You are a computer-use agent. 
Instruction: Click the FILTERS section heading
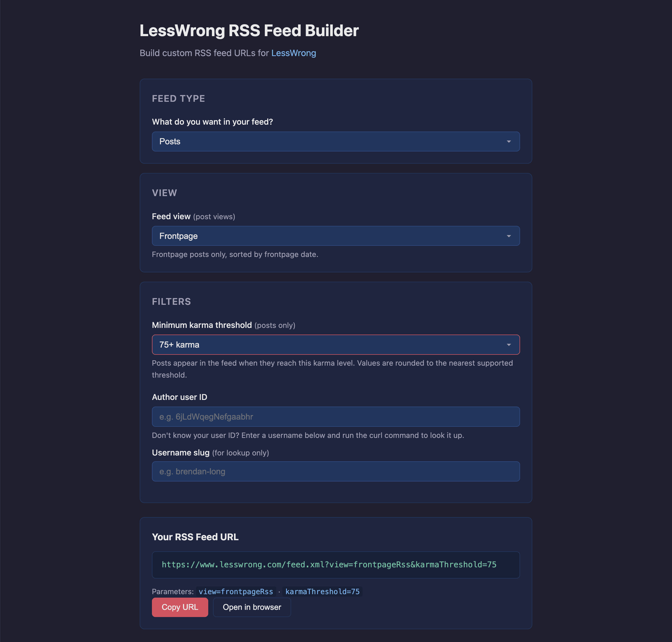point(171,302)
